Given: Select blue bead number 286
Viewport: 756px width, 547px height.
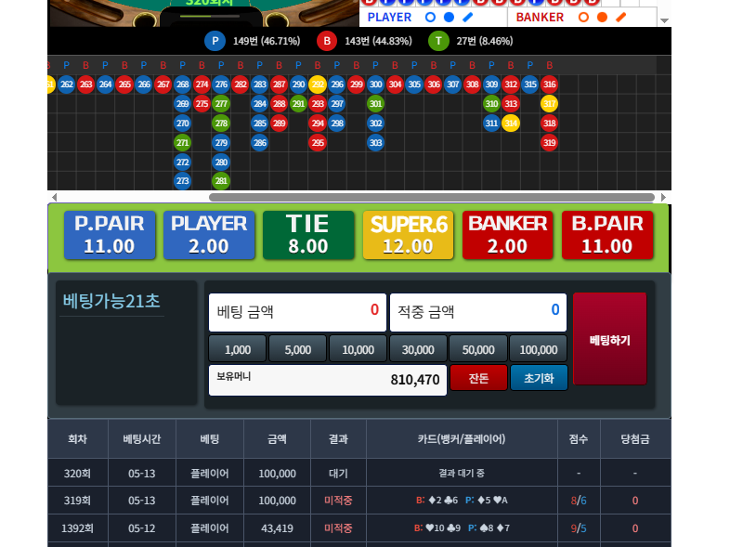Looking at the screenshot, I should (x=259, y=143).
